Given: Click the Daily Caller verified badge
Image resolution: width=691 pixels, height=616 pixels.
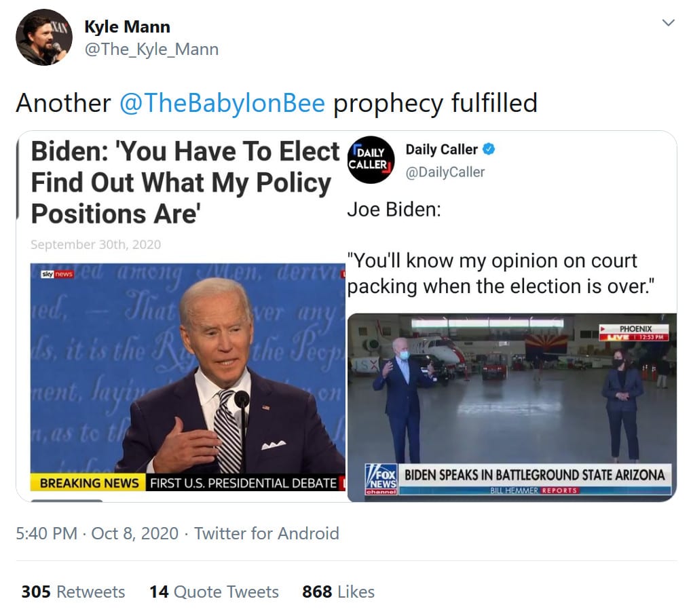Looking at the screenshot, I should pyautogui.click(x=489, y=149).
